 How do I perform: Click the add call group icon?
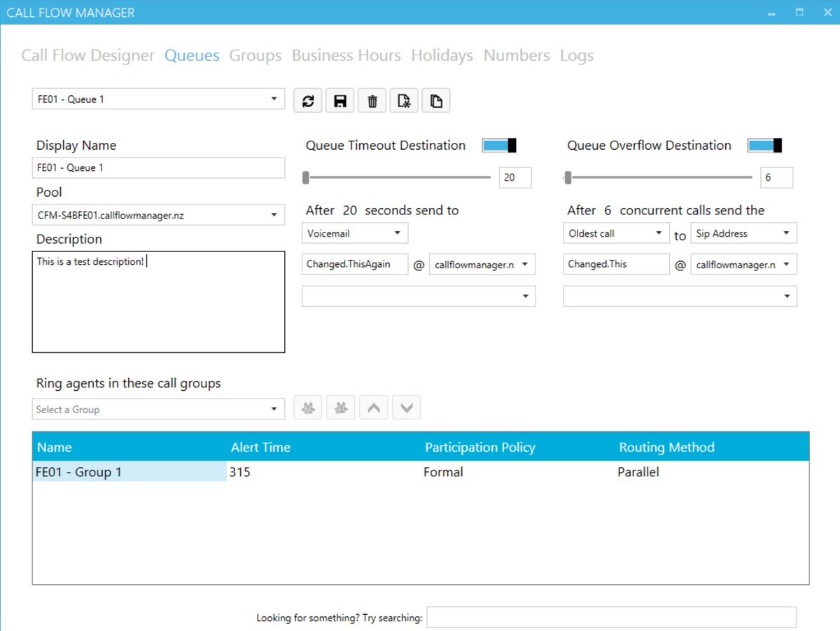click(x=308, y=408)
